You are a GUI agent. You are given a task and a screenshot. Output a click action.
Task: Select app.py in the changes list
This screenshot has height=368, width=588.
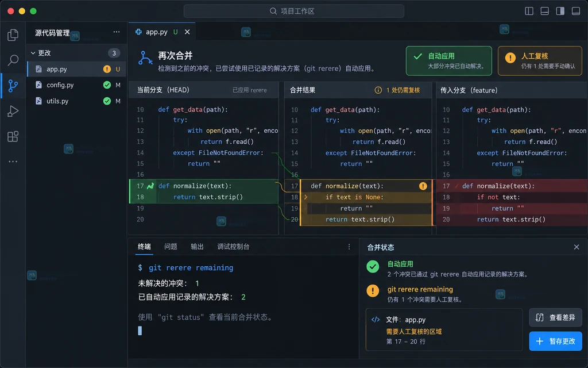click(x=76, y=69)
